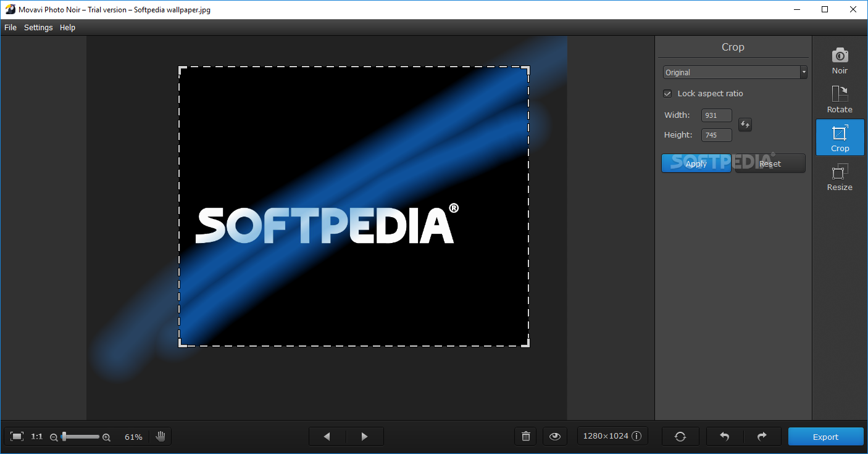Click the Width input field
This screenshot has height=454, width=868.
coord(717,115)
